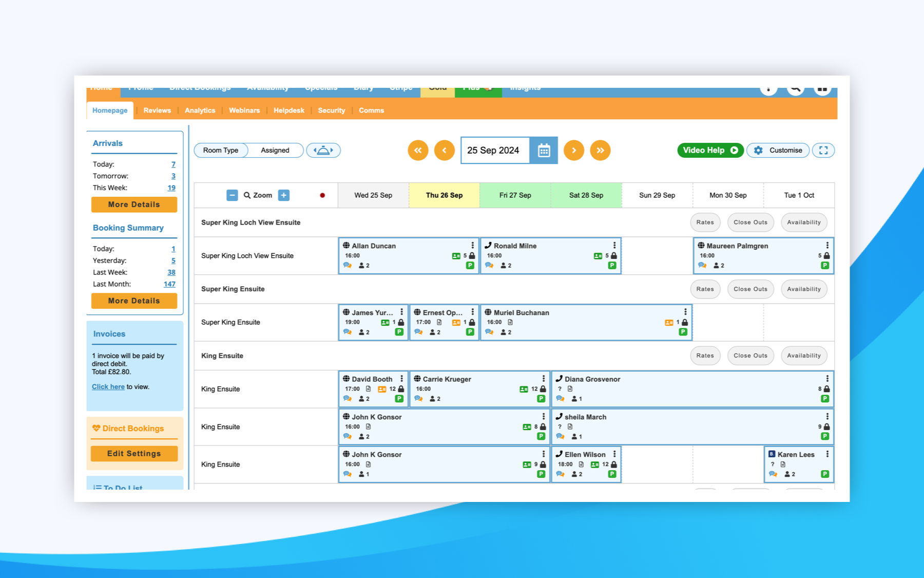This screenshot has height=578, width=924.
Task: Open the Analytics tab
Action: pos(200,110)
